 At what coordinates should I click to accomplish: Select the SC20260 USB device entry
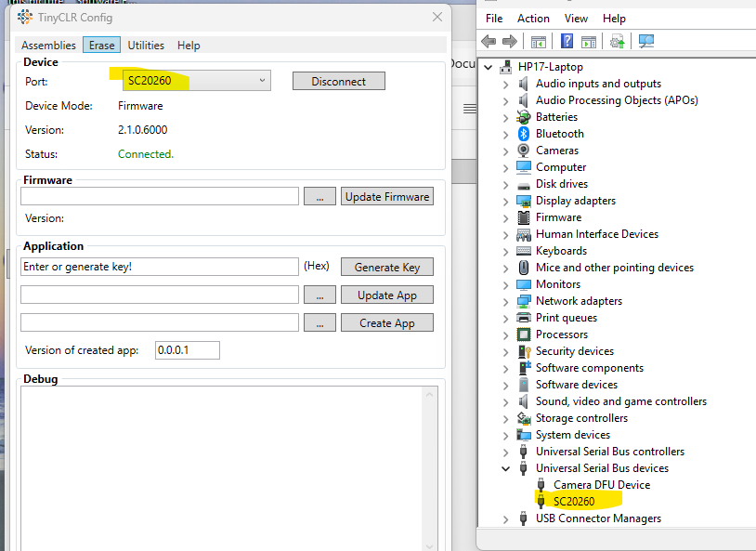click(573, 502)
